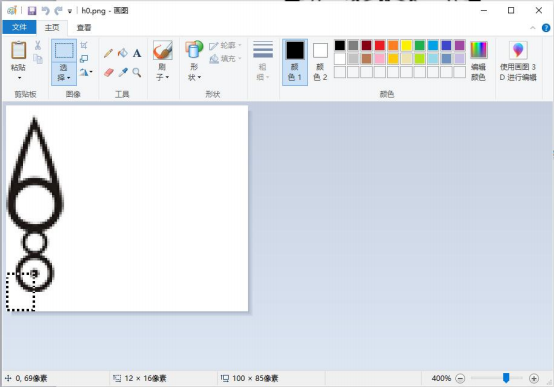The height and width of the screenshot is (387, 554).
Task: Select the Fill with color bucket
Action: click(x=123, y=53)
